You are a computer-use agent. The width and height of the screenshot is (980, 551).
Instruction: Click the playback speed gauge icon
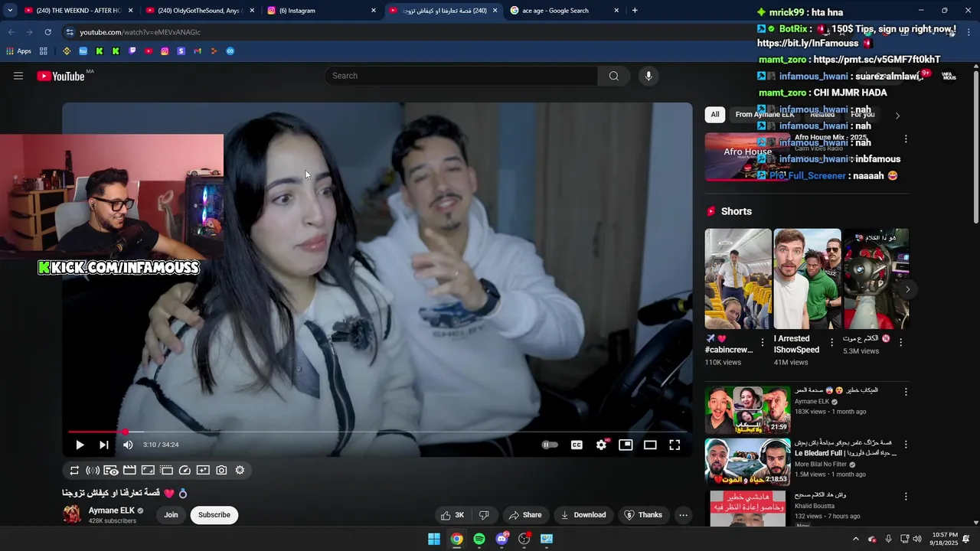coord(185,471)
